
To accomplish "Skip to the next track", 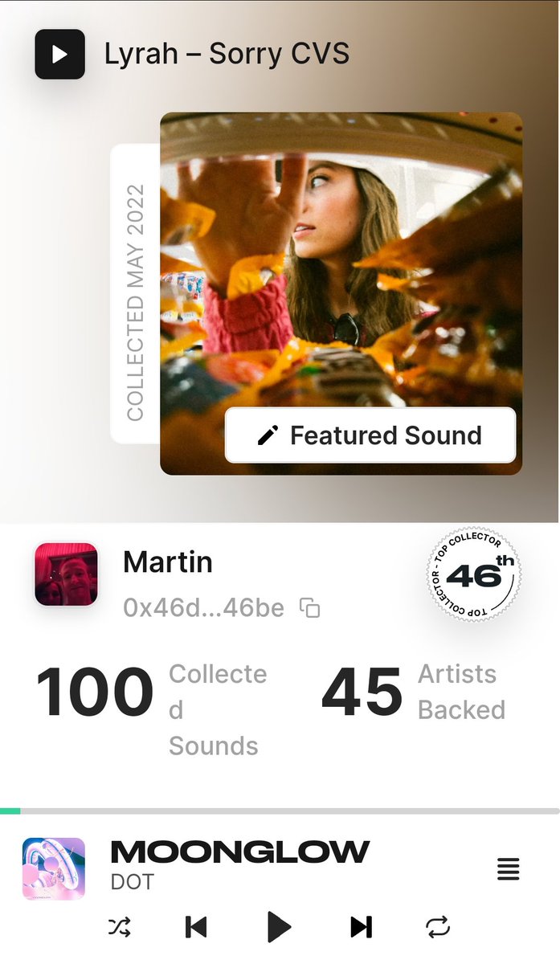I will [362, 927].
